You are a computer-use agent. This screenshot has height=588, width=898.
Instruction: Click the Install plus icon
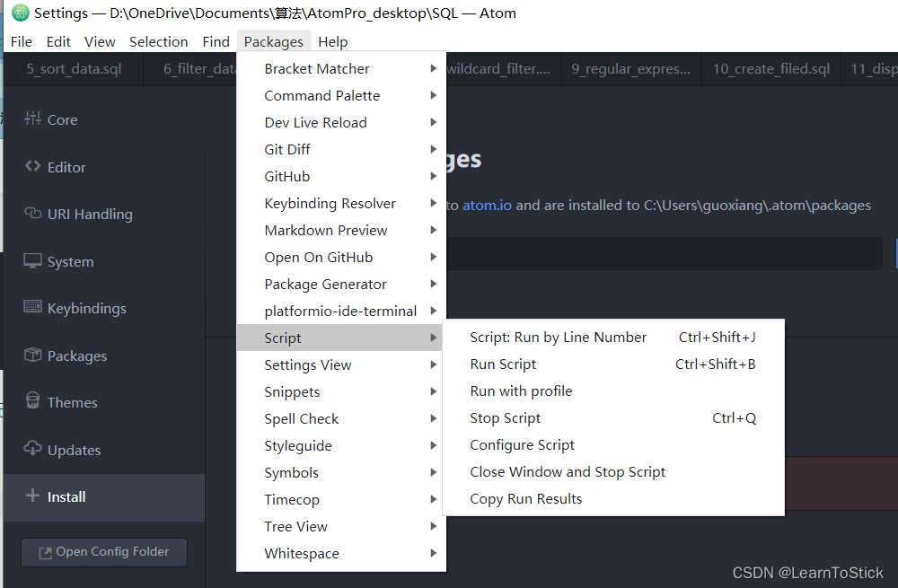tap(32, 496)
